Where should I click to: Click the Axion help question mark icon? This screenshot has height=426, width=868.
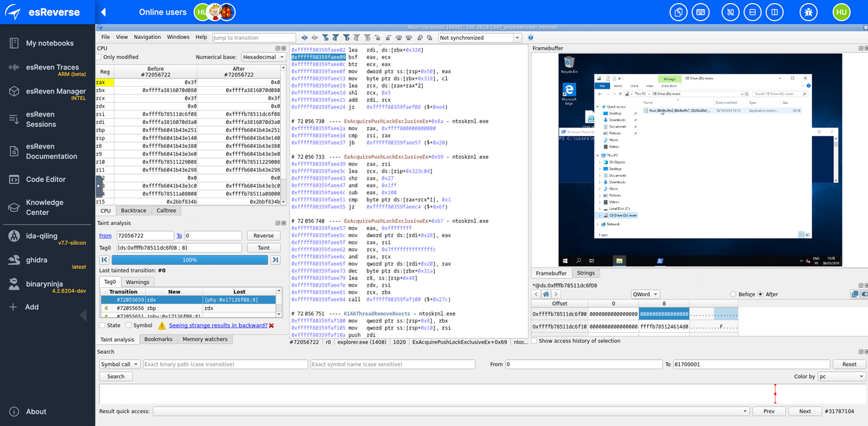click(x=531, y=38)
